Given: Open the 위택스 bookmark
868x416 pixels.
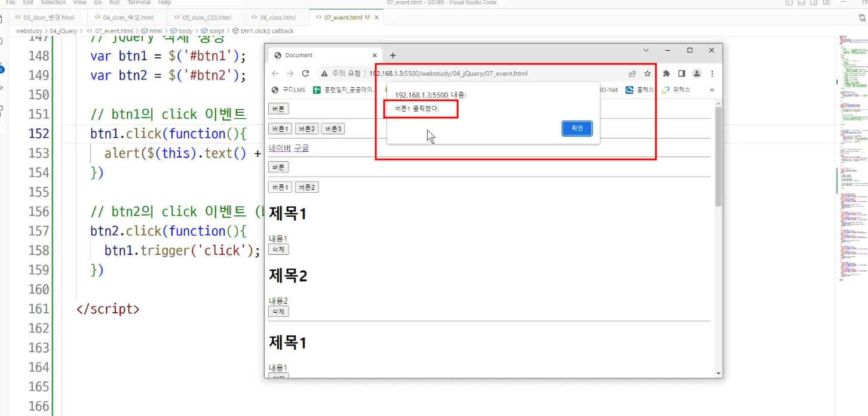Looking at the screenshot, I should tap(676, 90).
